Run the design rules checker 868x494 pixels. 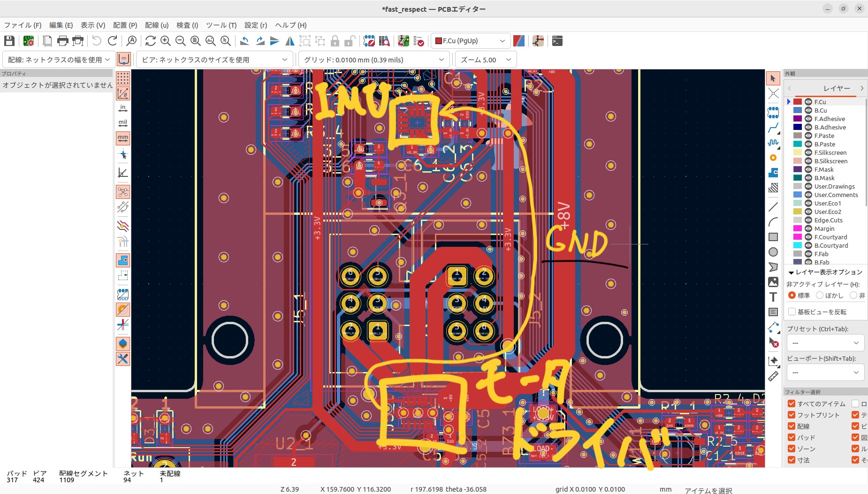click(419, 41)
